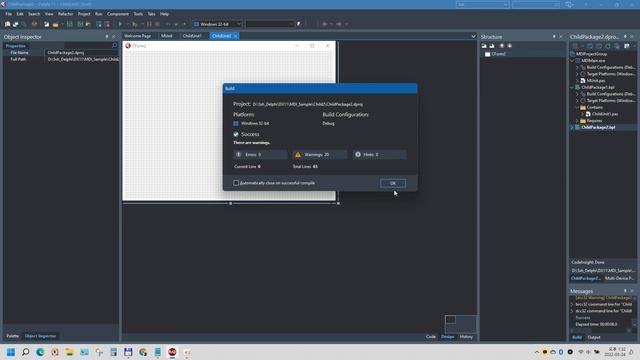This screenshot has height=360, width=640.
Task: Click the search icon in Object Inspector
Action: pos(114,46)
